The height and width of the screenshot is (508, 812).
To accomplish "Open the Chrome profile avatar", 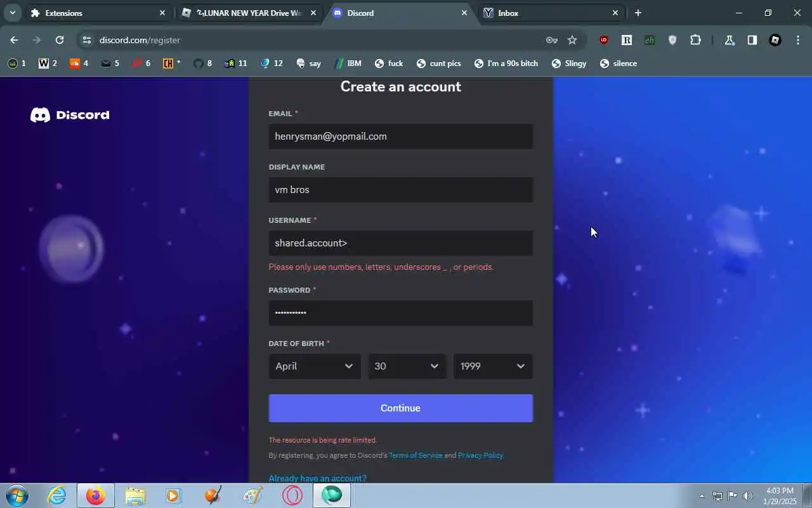I will 775,40.
